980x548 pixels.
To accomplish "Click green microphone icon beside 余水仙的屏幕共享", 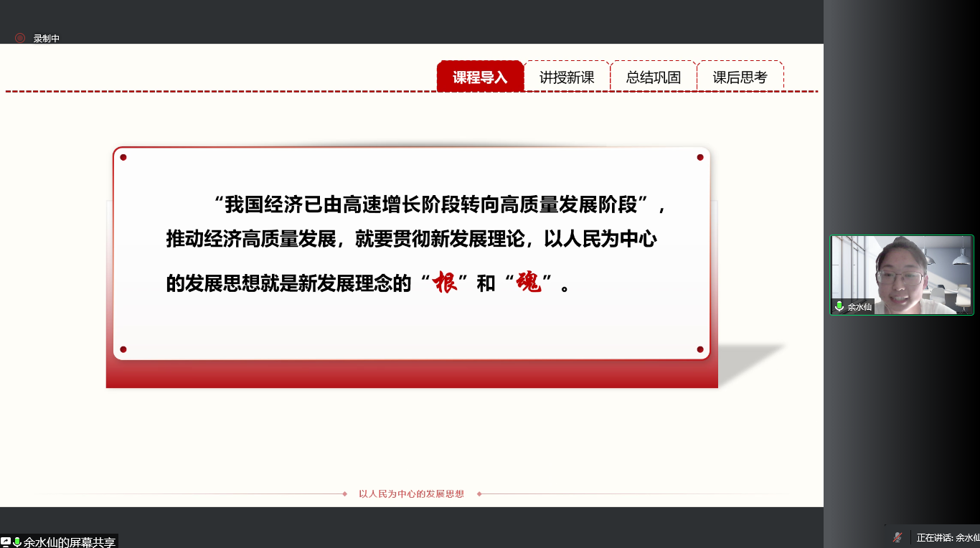I will point(17,542).
